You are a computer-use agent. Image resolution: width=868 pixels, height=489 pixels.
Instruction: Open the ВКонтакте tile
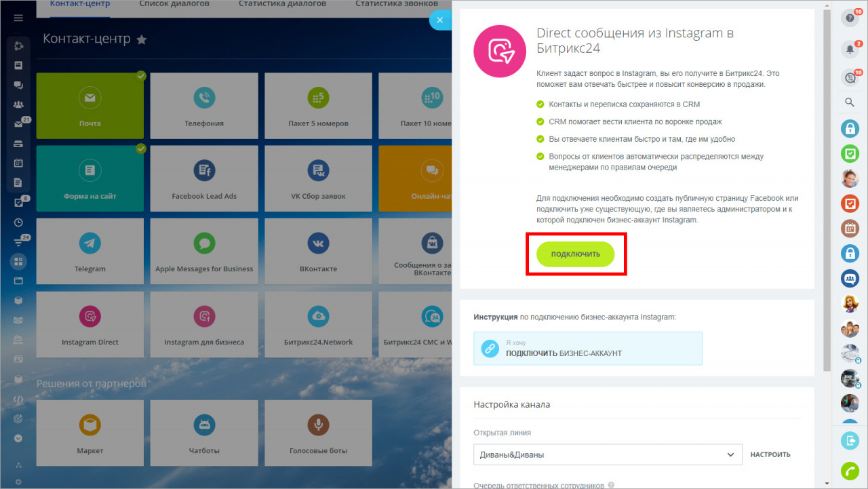coord(318,252)
